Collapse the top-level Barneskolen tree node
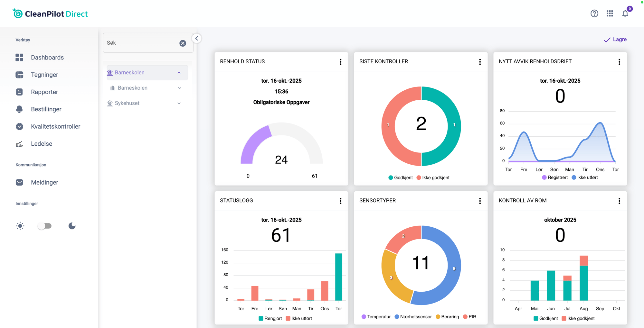Image resolution: width=644 pixels, height=328 pixels. 179,73
